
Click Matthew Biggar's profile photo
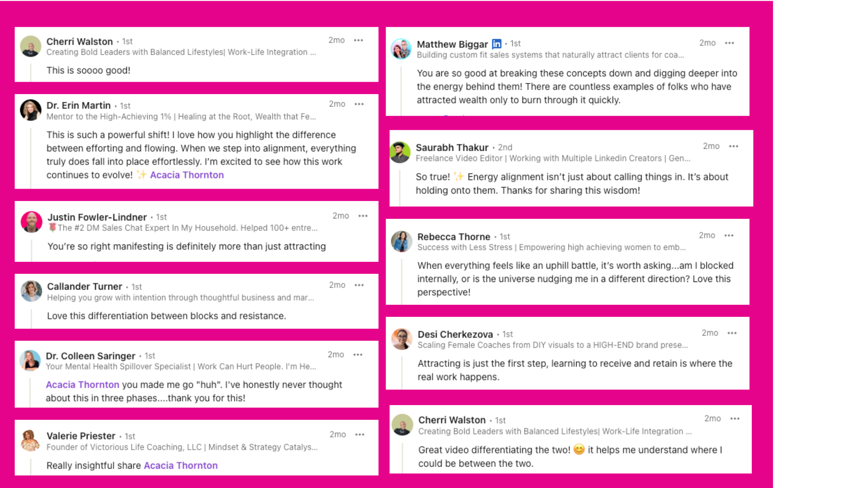401,49
